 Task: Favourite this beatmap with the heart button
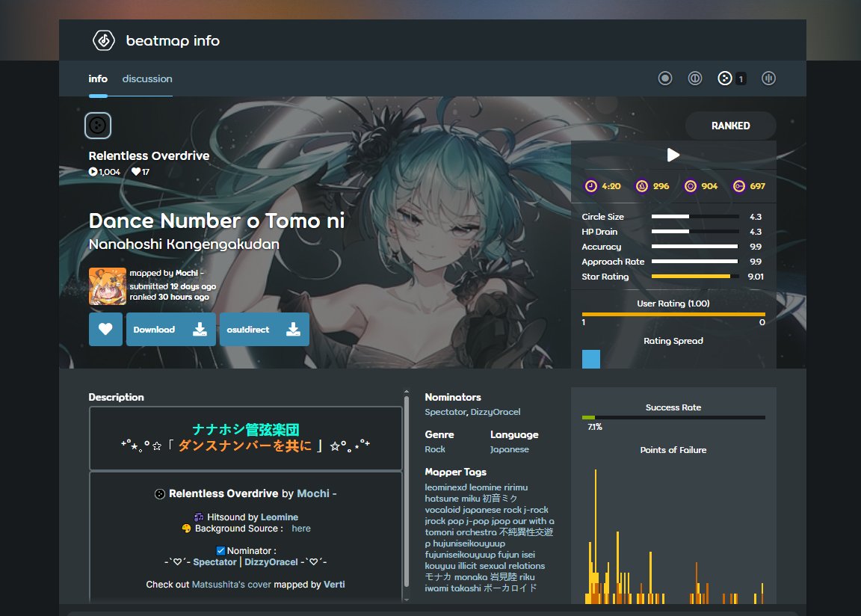(x=105, y=330)
